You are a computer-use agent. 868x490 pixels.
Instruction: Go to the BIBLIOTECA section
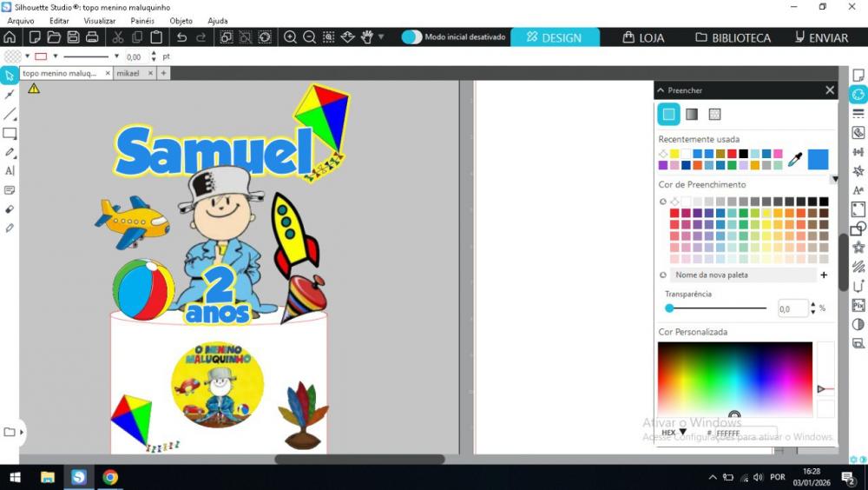(733, 37)
